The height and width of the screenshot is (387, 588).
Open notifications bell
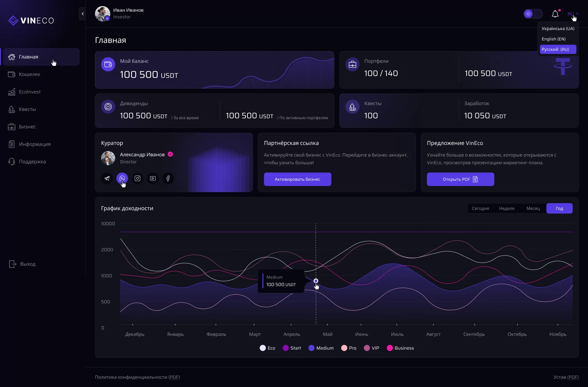pyautogui.click(x=555, y=14)
